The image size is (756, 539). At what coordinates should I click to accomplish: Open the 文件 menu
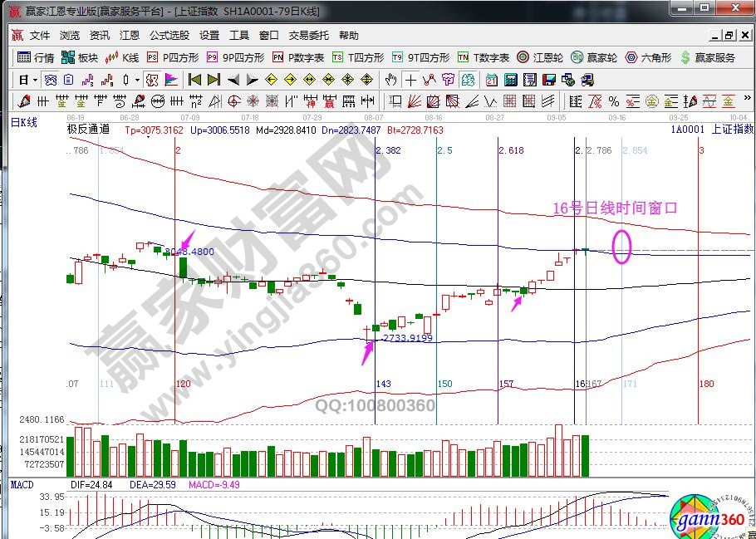(x=40, y=36)
